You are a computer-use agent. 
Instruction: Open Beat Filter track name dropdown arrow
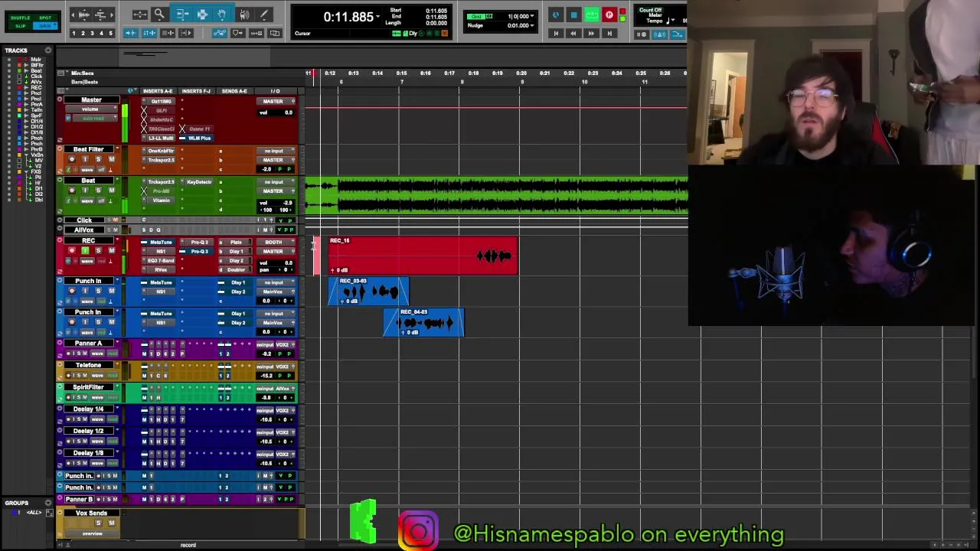(x=116, y=149)
